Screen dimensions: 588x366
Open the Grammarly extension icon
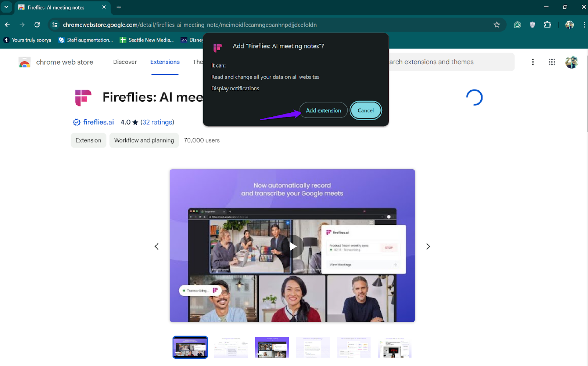pyautogui.click(x=517, y=25)
